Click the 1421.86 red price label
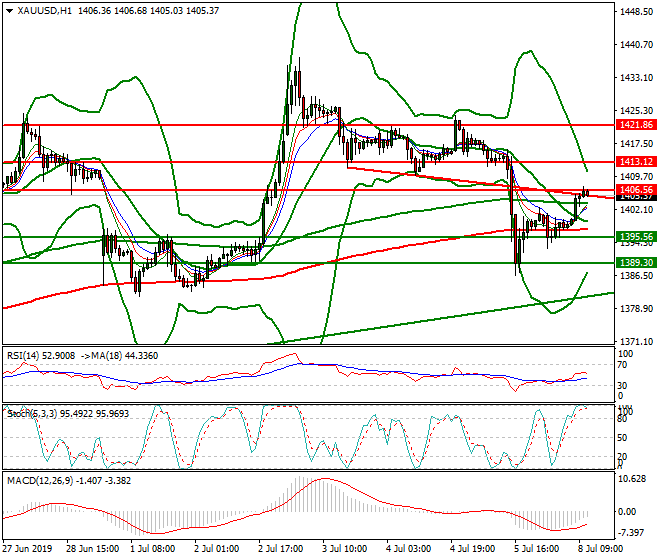 point(636,125)
